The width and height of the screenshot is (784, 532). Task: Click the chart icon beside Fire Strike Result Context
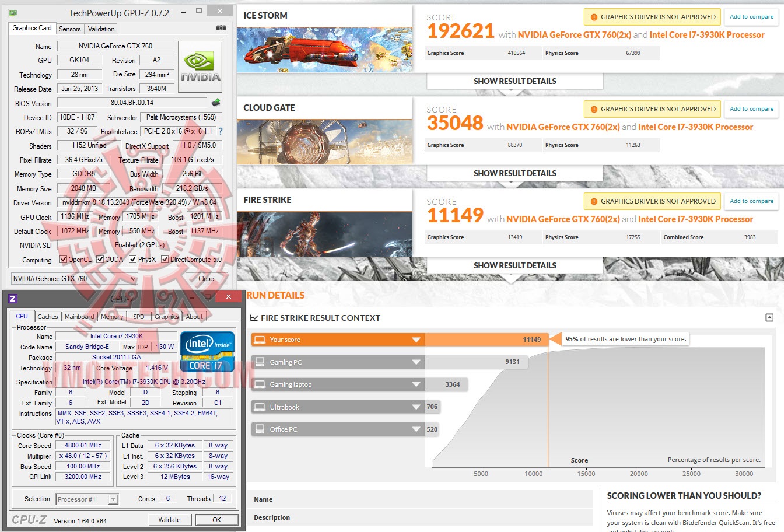coord(254,318)
